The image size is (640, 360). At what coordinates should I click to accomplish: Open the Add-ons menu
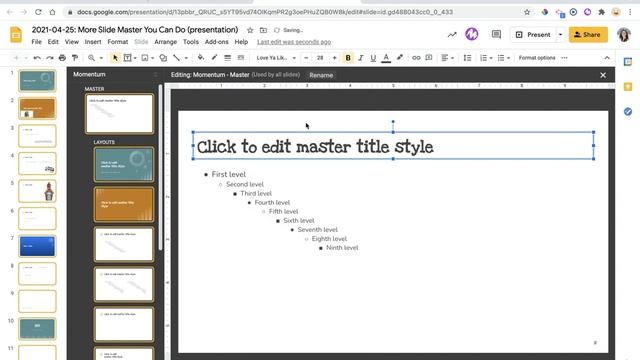tap(216, 42)
